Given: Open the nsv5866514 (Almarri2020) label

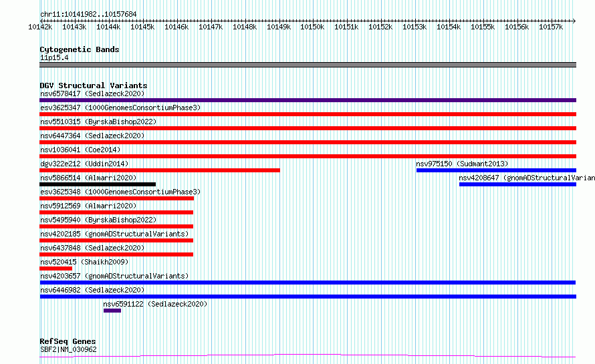Looking at the screenshot, I should (x=88, y=178).
